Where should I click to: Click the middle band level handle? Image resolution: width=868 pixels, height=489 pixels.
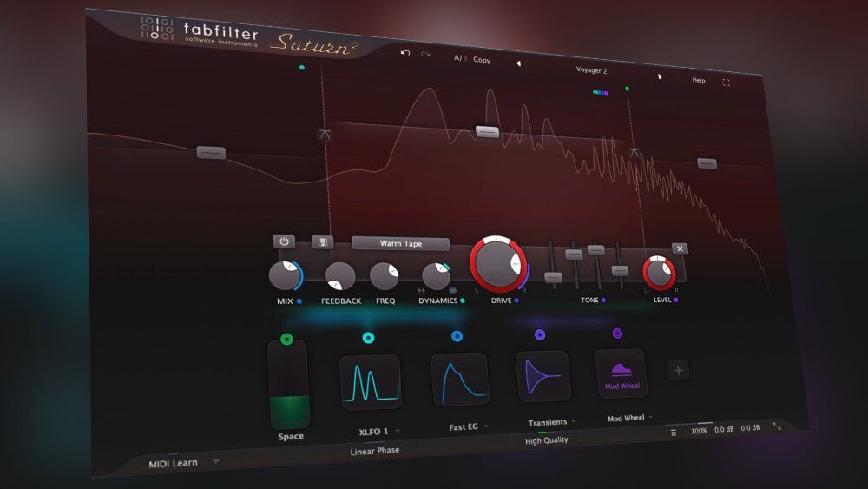pos(487,132)
